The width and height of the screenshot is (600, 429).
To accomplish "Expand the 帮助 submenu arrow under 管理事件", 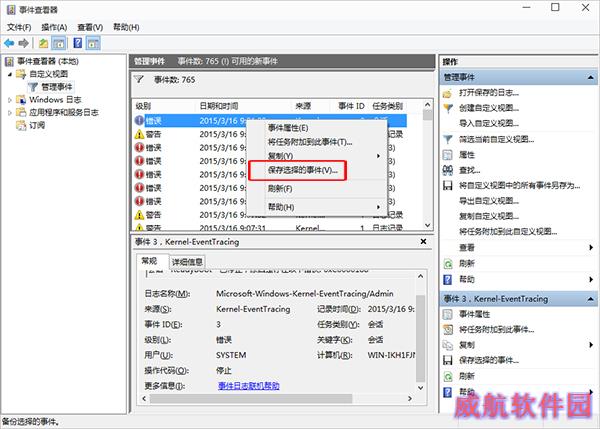I will click(591, 279).
